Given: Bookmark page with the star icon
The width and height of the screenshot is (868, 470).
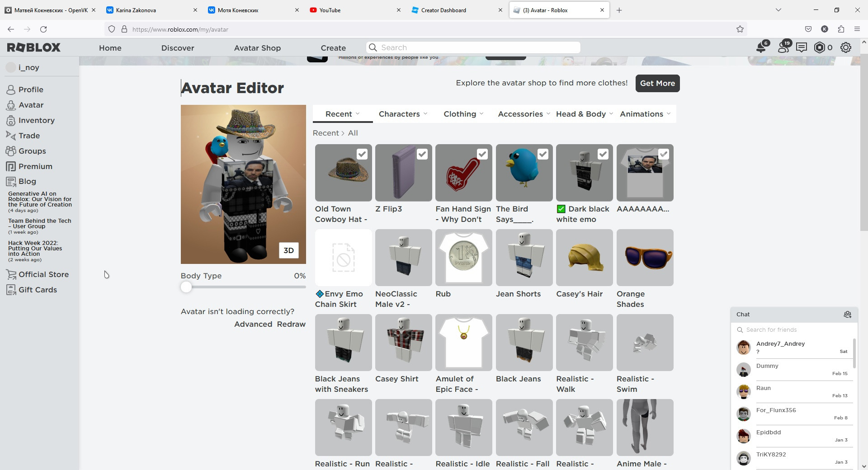Looking at the screenshot, I should (x=740, y=29).
